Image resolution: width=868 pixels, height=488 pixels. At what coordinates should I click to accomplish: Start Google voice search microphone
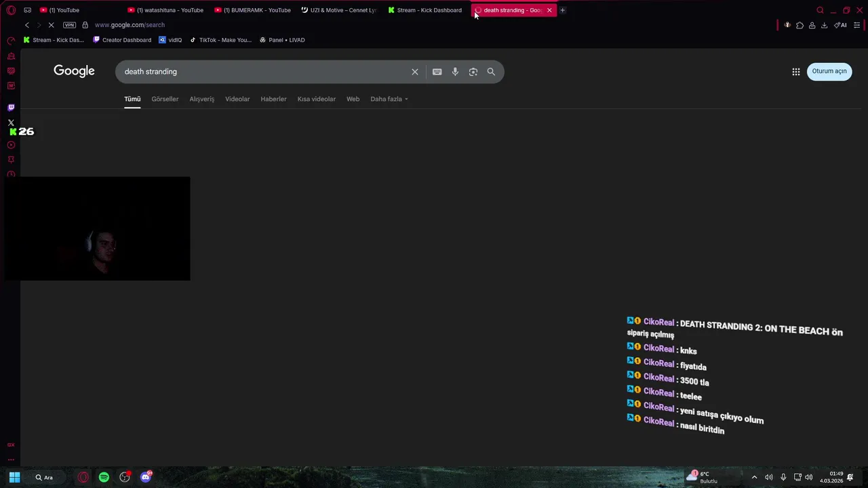tap(455, 72)
